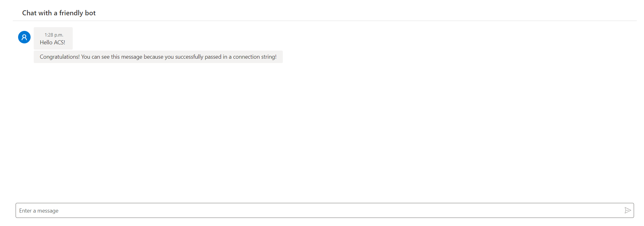Select the Hello ACS text
Screen dimensions: 644x226
pyautogui.click(x=53, y=42)
